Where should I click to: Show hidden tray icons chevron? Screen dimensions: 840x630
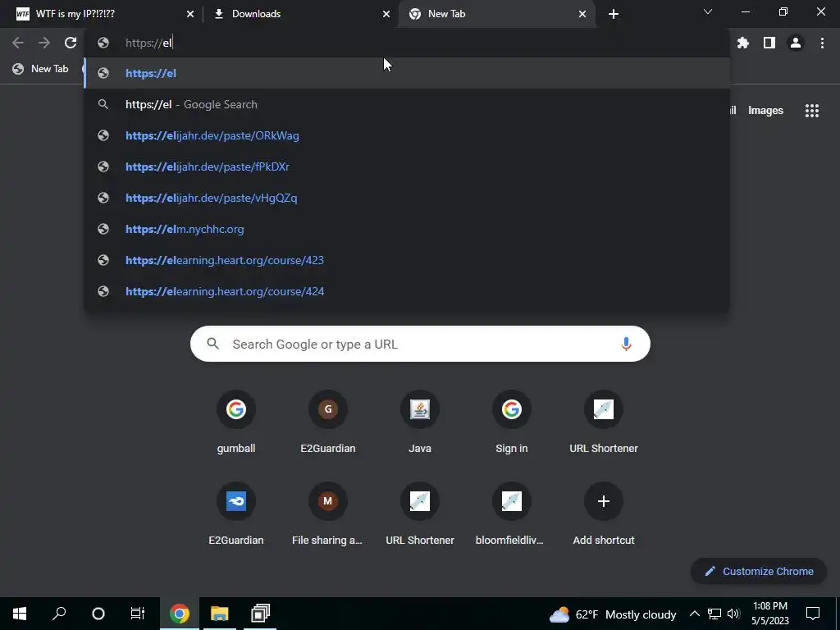tap(694, 614)
